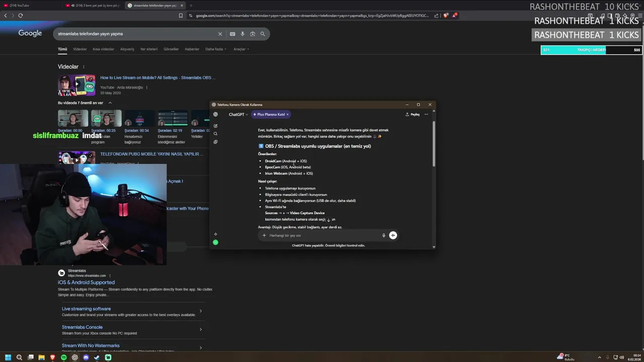The image size is (644, 362).
Task: Bookmark this page from address bar
Action: pyautogui.click(x=181, y=16)
